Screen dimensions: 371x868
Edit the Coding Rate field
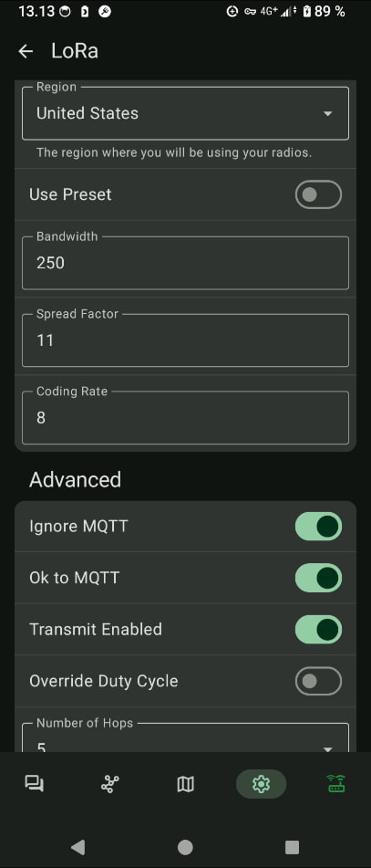point(185,418)
